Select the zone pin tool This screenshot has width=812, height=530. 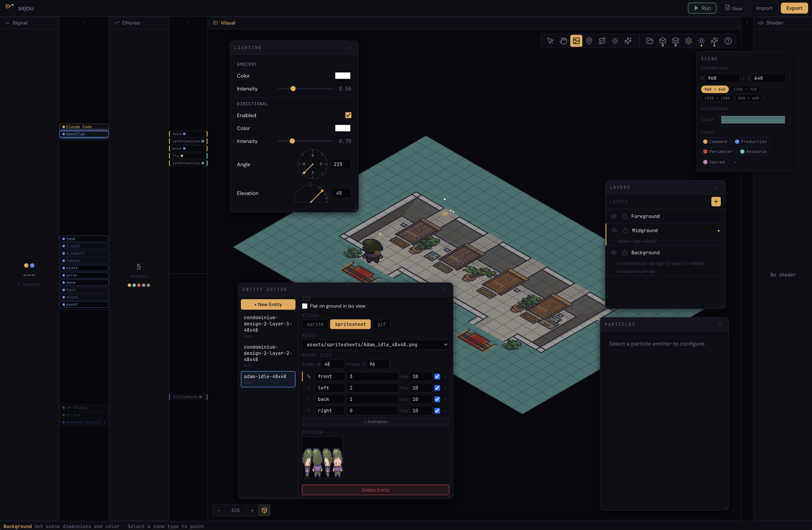point(589,41)
